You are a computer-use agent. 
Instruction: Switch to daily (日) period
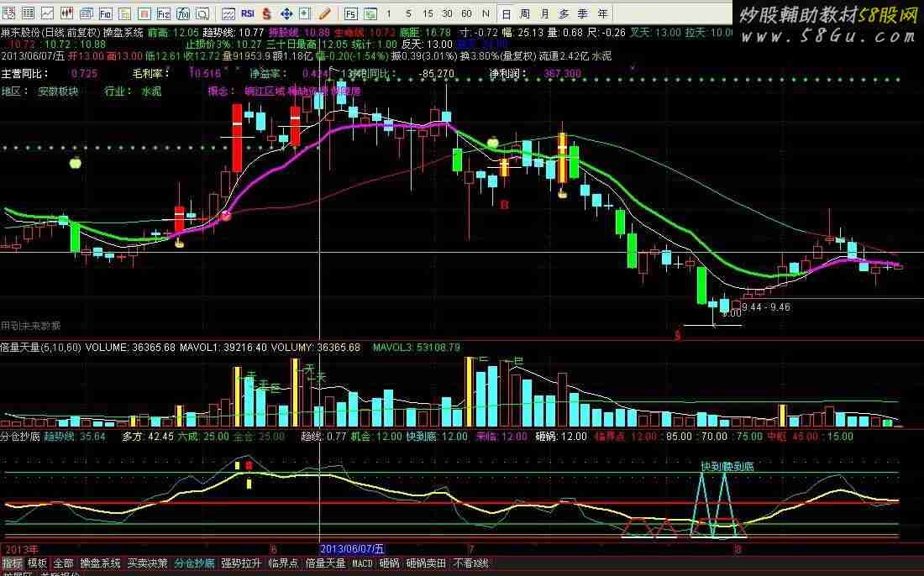click(507, 13)
